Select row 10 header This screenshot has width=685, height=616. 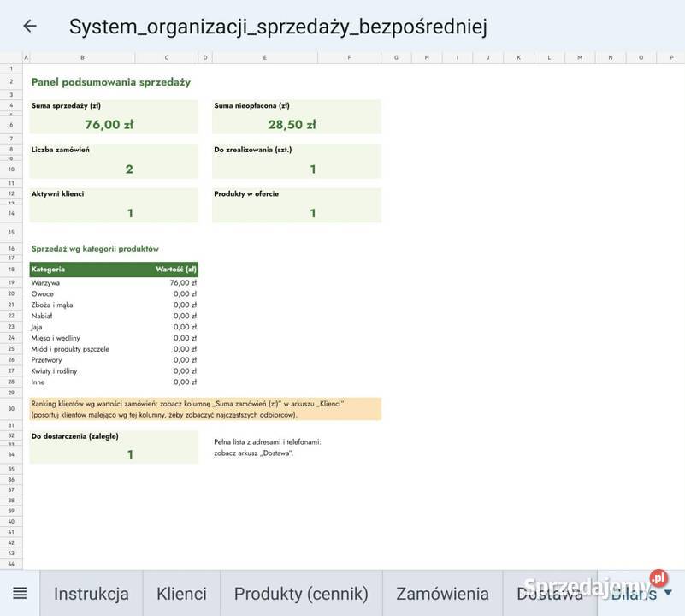click(x=11, y=169)
